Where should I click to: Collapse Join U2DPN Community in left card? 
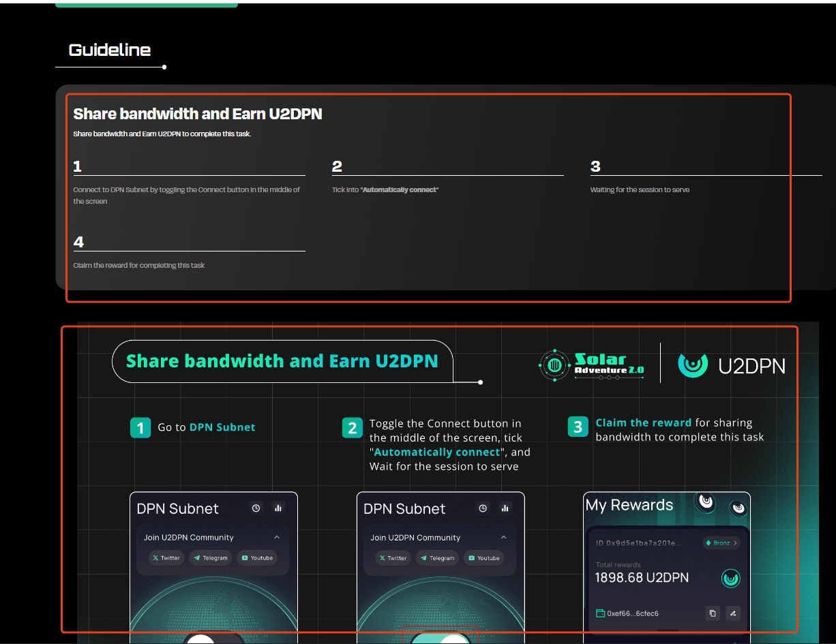click(277, 538)
